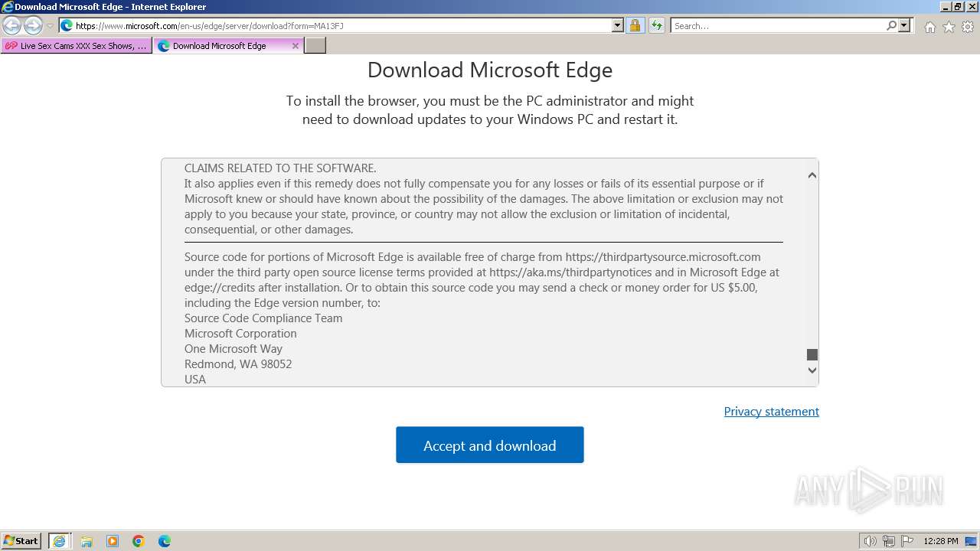The height and width of the screenshot is (551, 980).
Task: Launch Microsoft Edge from taskbar
Action: pyautogui.click(x=165, y=541)
